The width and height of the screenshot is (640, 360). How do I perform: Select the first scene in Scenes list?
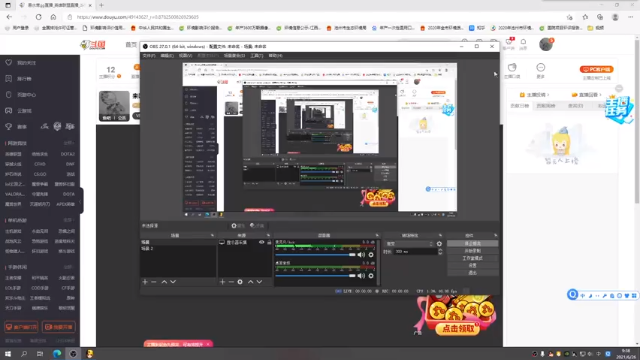click(178, 242)
